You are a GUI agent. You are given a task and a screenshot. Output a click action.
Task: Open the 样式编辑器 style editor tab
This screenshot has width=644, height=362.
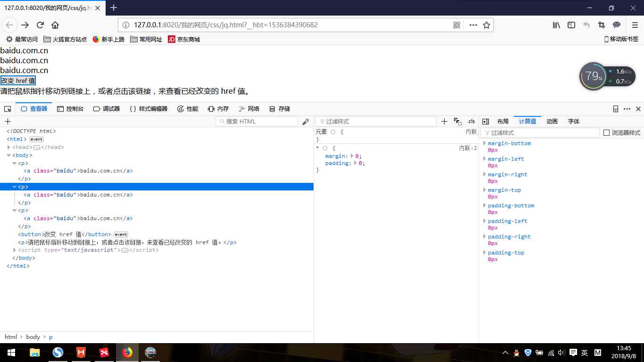tap(149, 109)
